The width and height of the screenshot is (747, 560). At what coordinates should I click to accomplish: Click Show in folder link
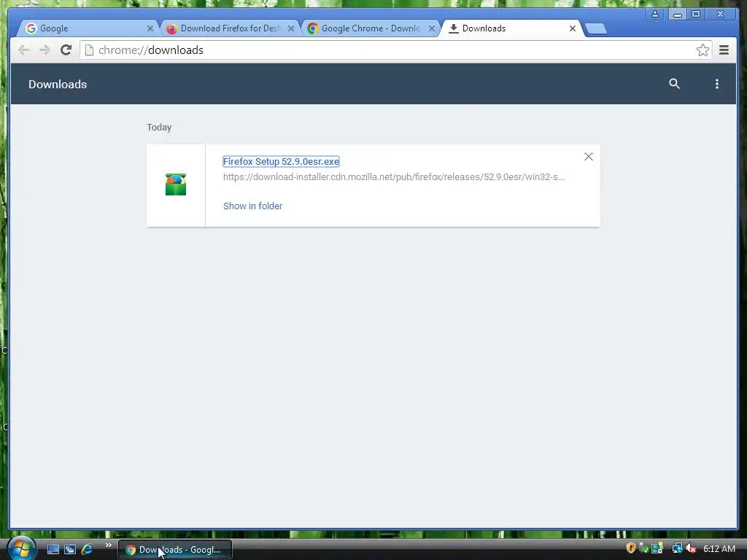point(252,206)
